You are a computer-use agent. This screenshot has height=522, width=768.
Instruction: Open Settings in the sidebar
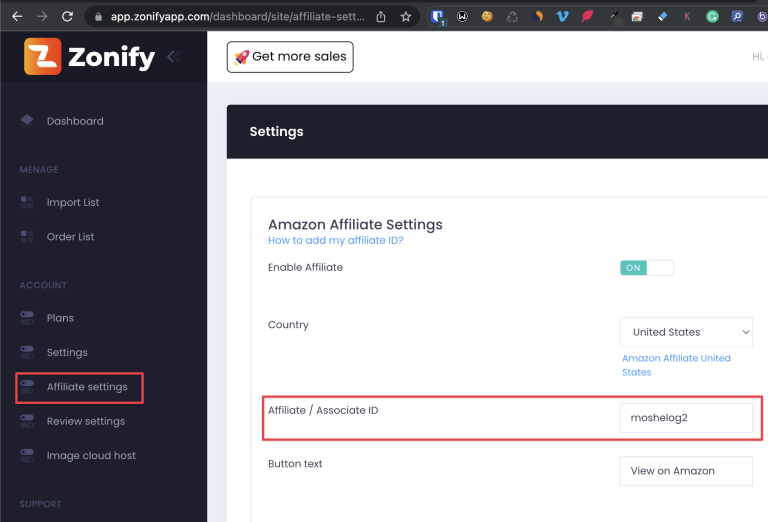(67, 353)
